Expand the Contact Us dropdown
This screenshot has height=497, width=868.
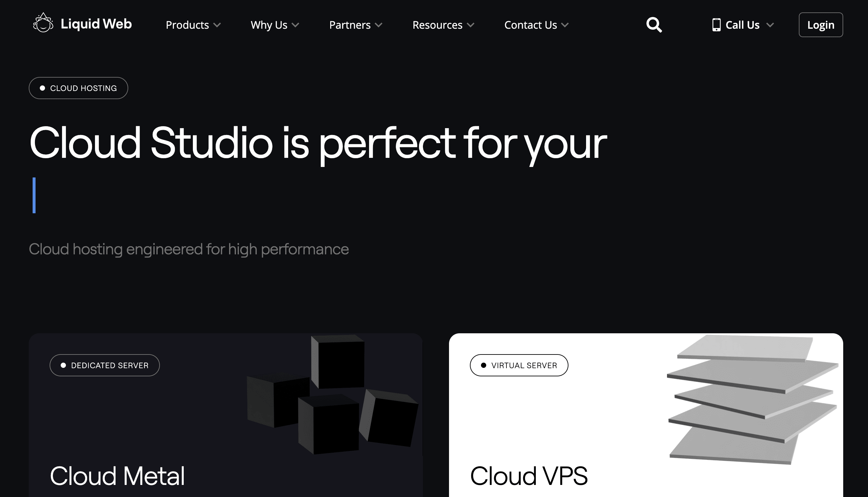point(536,25)
